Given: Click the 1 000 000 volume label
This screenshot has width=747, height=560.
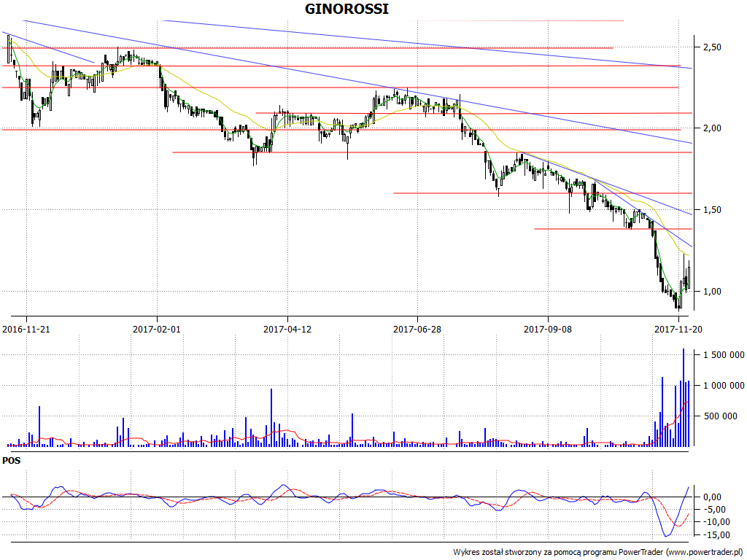Looking at the screenshot, I should (x=724, y=385).
